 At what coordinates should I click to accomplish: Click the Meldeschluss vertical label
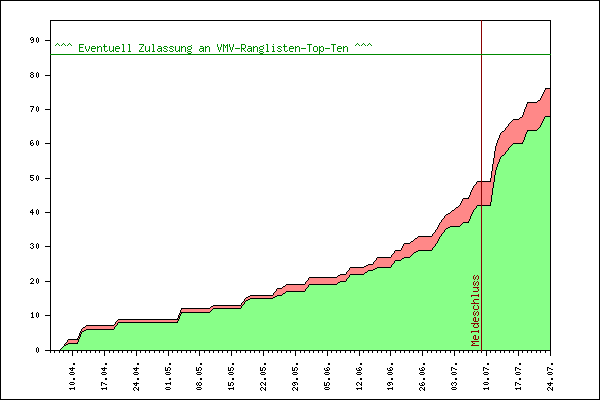point(476,310)
